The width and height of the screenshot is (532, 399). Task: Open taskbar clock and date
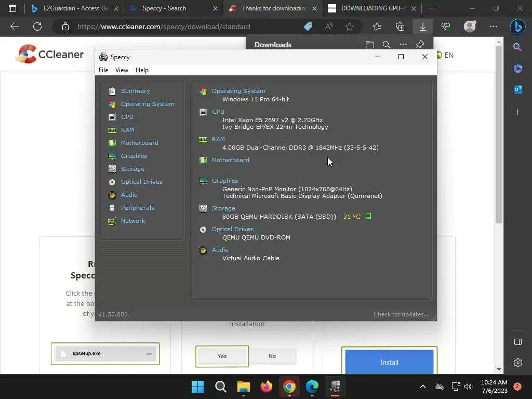click(494, 387)
